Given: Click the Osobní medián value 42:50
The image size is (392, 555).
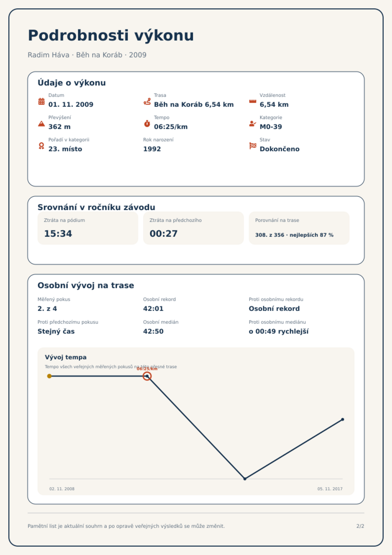Looking at the screenshot, I should [153, 331].
